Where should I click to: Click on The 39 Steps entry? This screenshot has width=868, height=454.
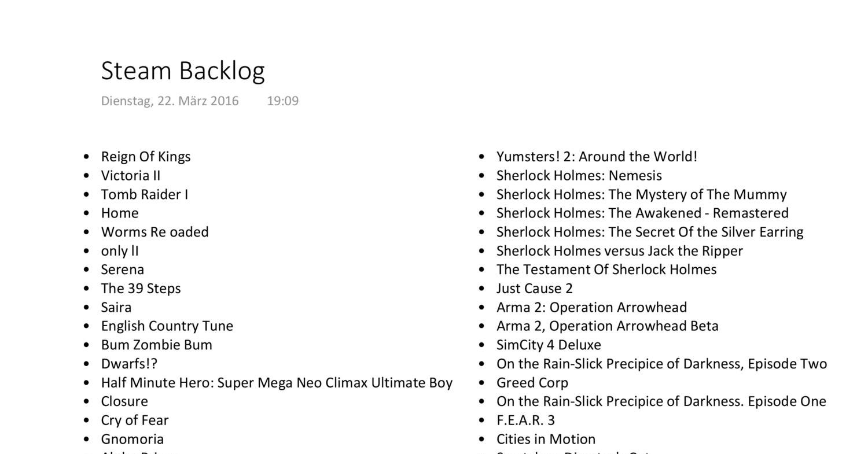tap(141, 288)
